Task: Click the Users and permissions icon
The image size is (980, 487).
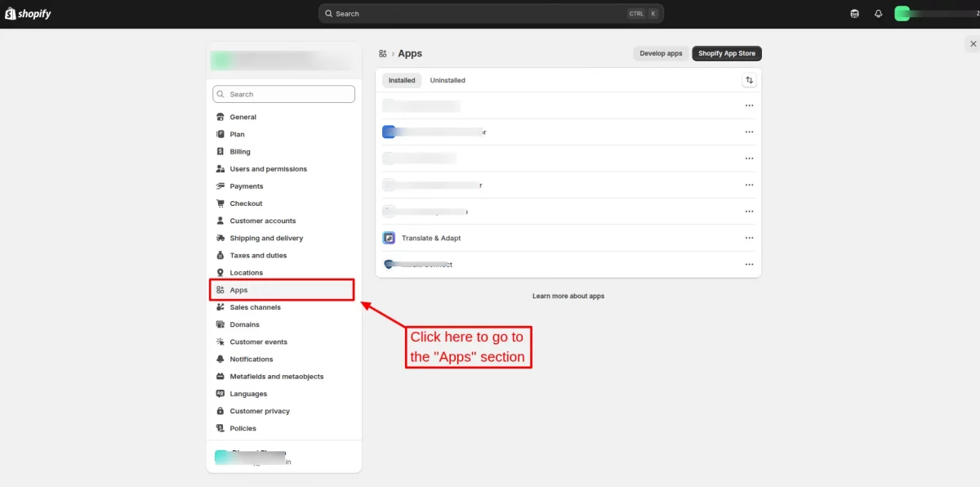Action: pos(220,169)
